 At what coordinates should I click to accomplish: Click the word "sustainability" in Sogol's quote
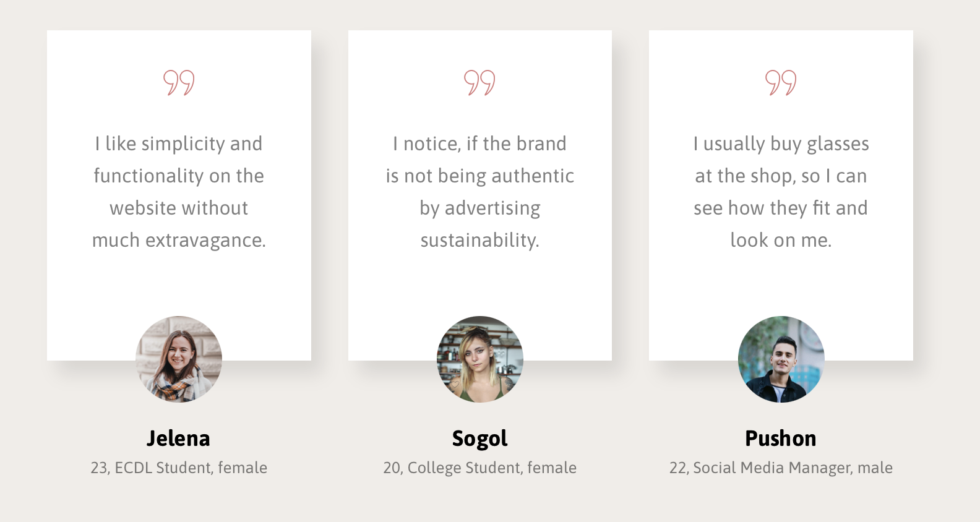pos(479,240)
